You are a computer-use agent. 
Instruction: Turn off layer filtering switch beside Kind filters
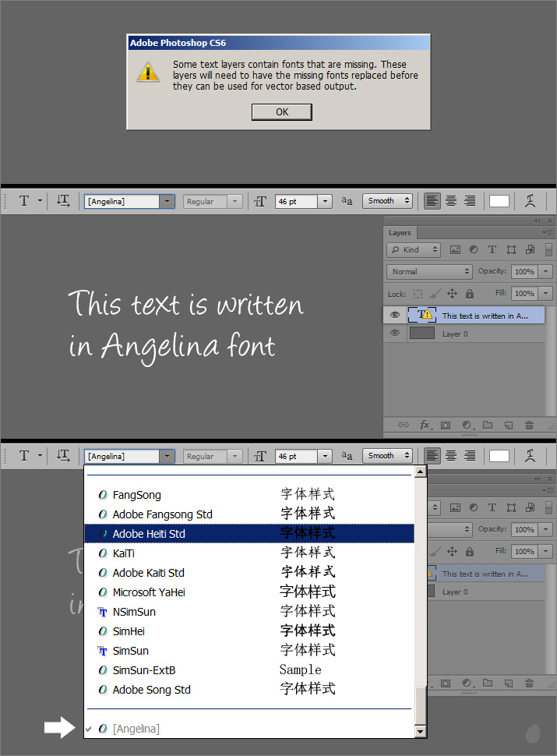(548, 250)
